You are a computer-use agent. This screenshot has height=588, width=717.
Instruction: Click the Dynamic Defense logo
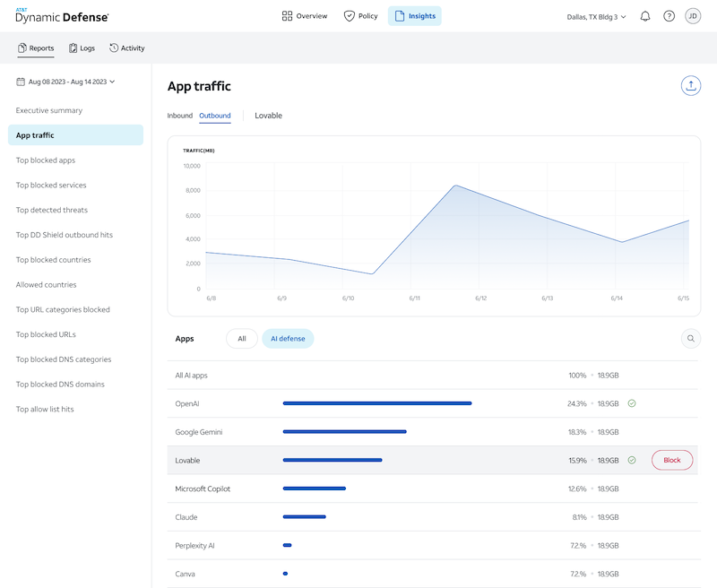click(62, 16)
